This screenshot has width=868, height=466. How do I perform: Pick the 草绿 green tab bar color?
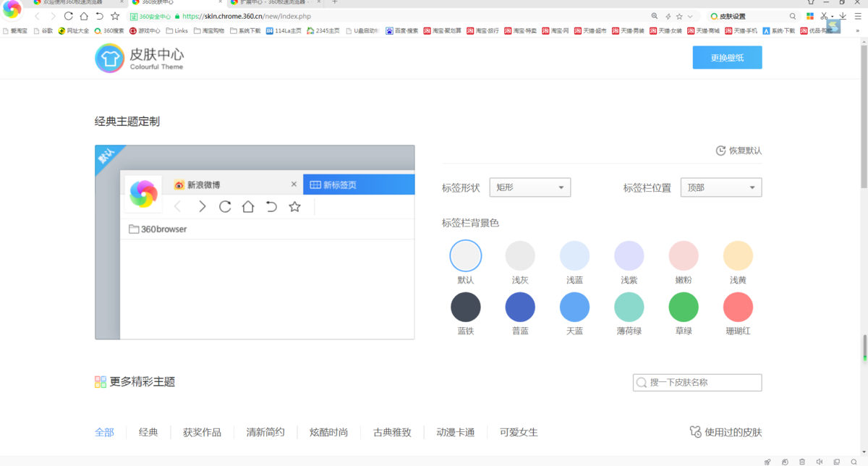(684, 308)
